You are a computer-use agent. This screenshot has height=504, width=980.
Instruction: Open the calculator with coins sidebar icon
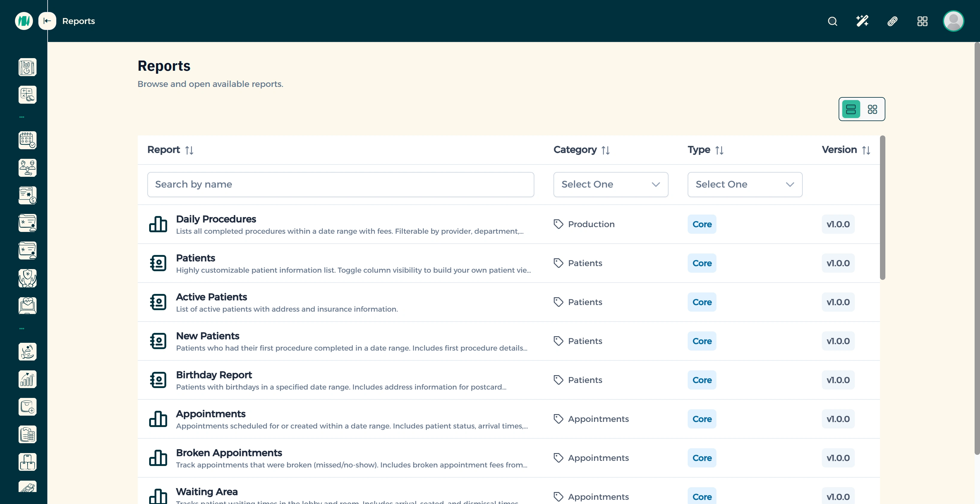27,94
